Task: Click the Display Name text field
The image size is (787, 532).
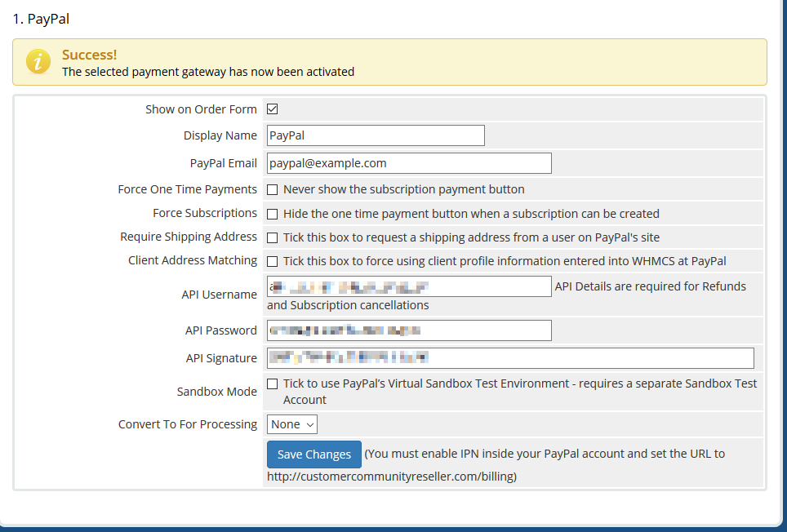Action: pos(376,135)
